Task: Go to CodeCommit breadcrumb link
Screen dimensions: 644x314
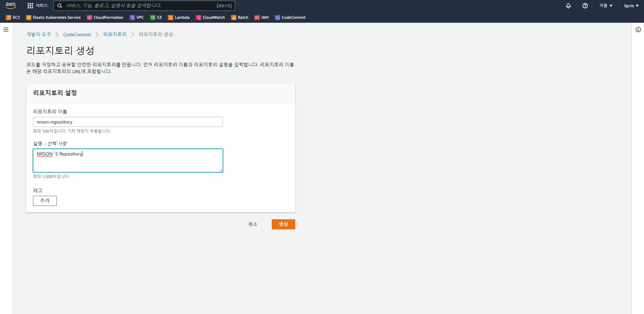Action: [x=77, y=35]
